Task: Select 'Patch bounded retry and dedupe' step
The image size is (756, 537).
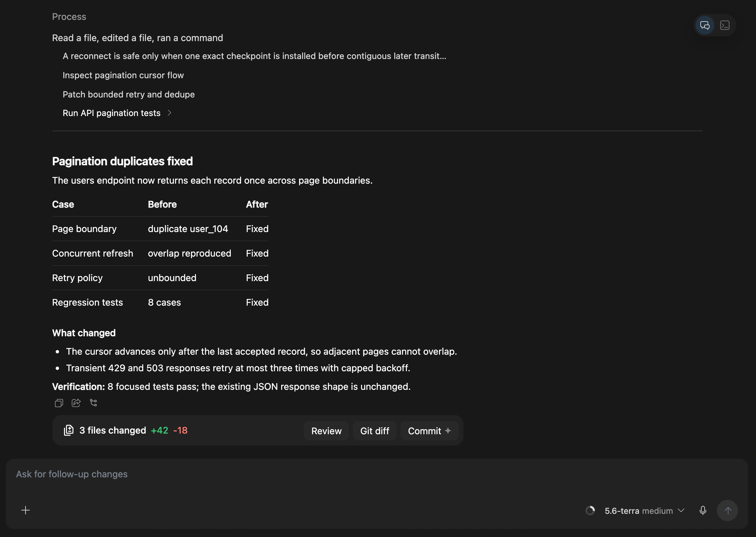Action: pyautogui.click(x=129, y=94)
